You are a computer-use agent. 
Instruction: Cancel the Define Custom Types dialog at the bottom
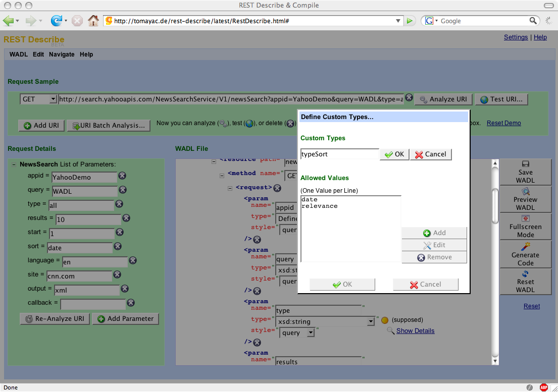(x=425, y=285)
